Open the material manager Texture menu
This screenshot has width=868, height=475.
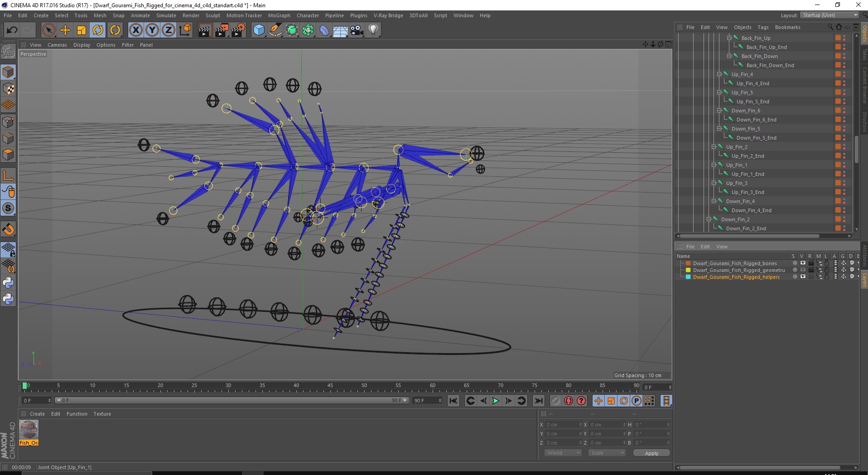102,414
